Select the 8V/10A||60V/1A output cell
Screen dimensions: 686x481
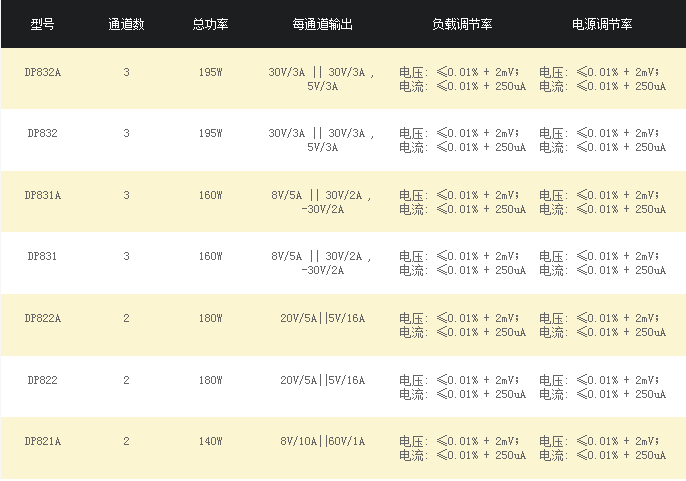tap(322, 441)
